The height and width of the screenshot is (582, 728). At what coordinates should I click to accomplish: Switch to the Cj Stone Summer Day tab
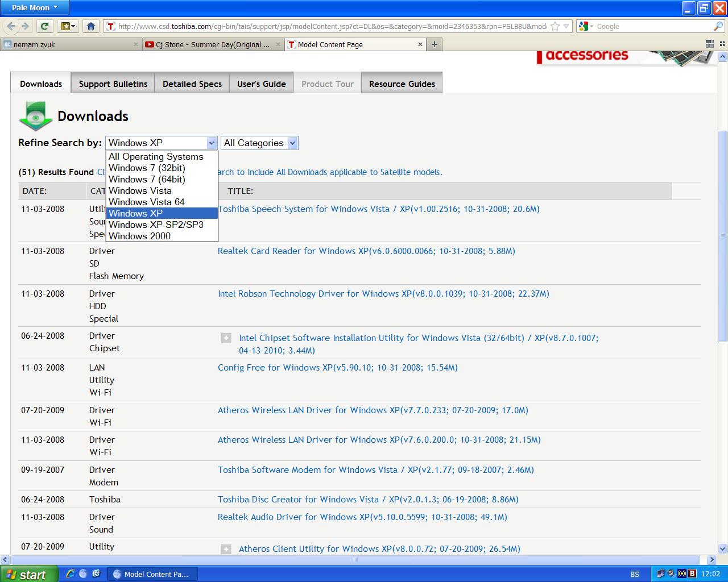[x=213, y=44]
